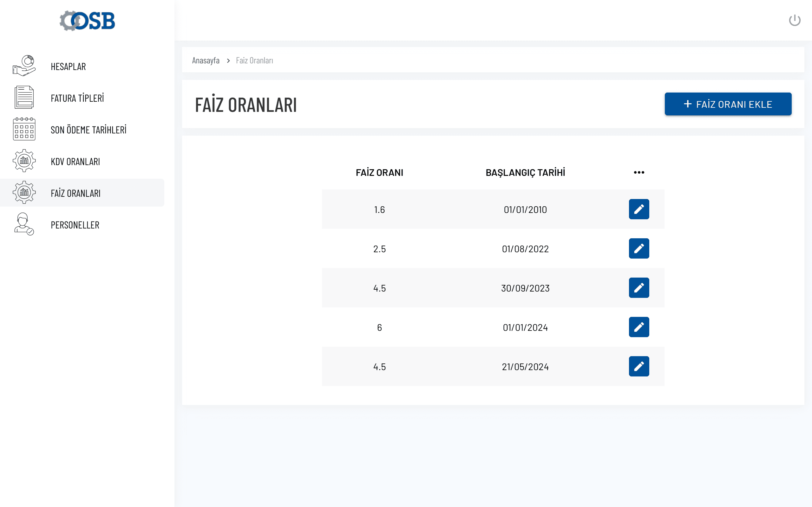Click the Fatura Tipleri document icon

coord(24,97)
